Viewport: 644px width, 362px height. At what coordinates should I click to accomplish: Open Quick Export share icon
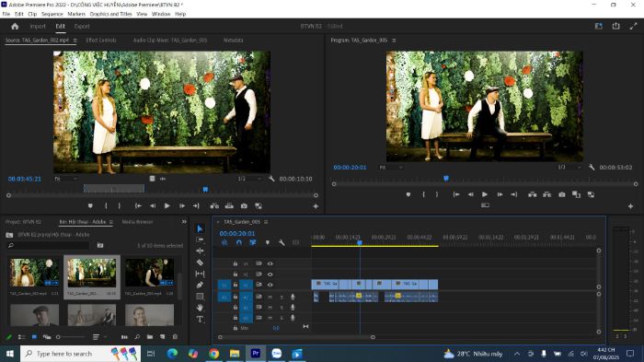tap(616, 26)
